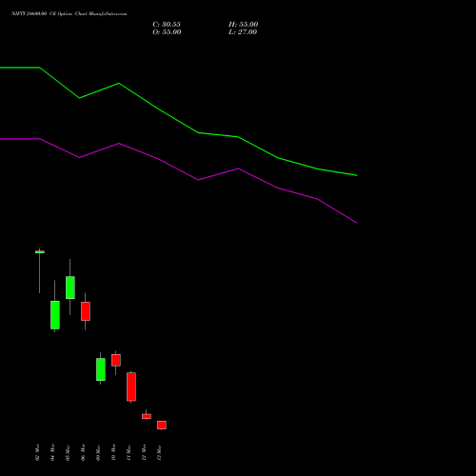Image resolution: width=476 pixels, height=476 pixels.
Task: Select the 12 Mar small red candlestick
Action: (147, 416)
